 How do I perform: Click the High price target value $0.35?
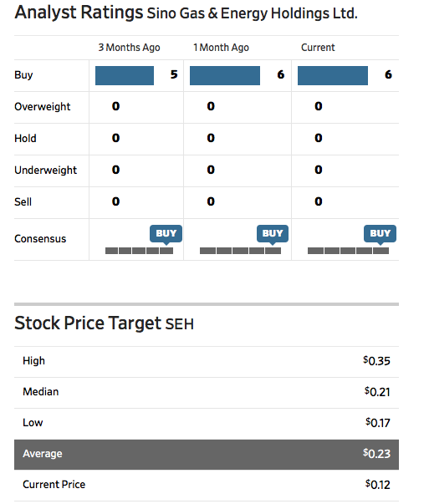point(376,360)
